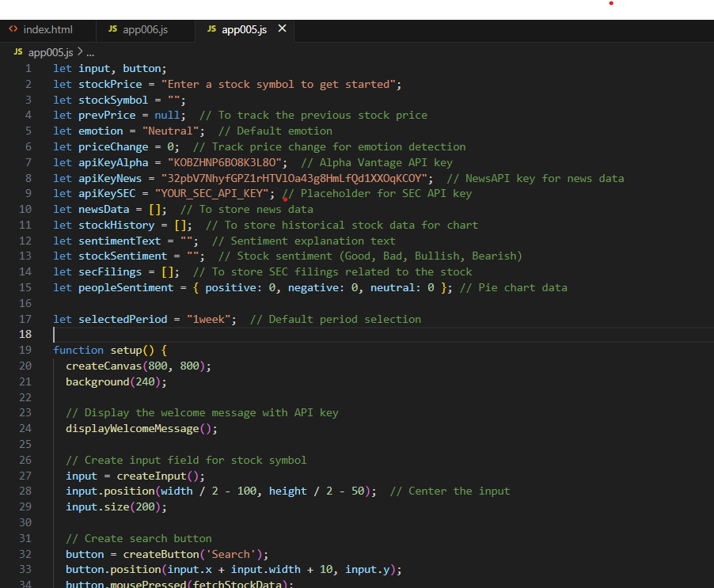Screen dimensions: 714x588
Task: Click 'priceChange' variable on line 6
Action: (x=113, y=147)
